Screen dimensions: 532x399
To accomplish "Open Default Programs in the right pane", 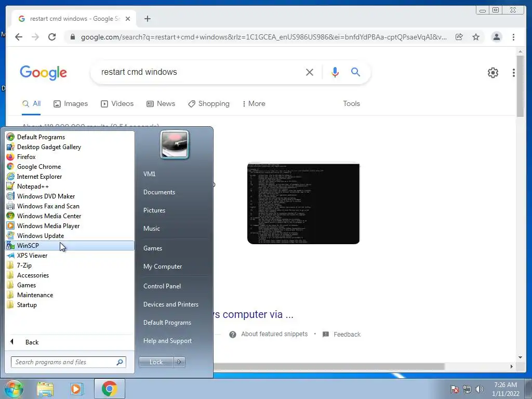I will pyautogui.click(x=167, y=323).
